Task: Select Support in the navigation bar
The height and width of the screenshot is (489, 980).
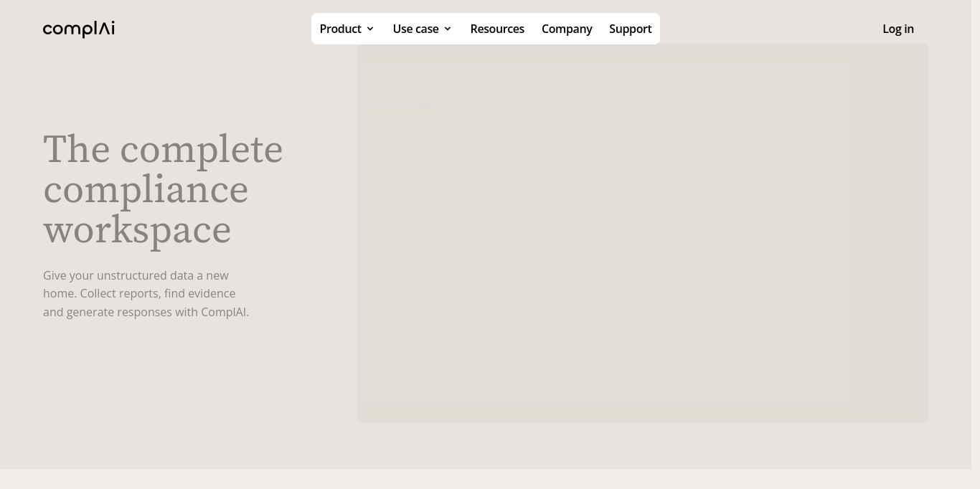Action: (630, 29)
